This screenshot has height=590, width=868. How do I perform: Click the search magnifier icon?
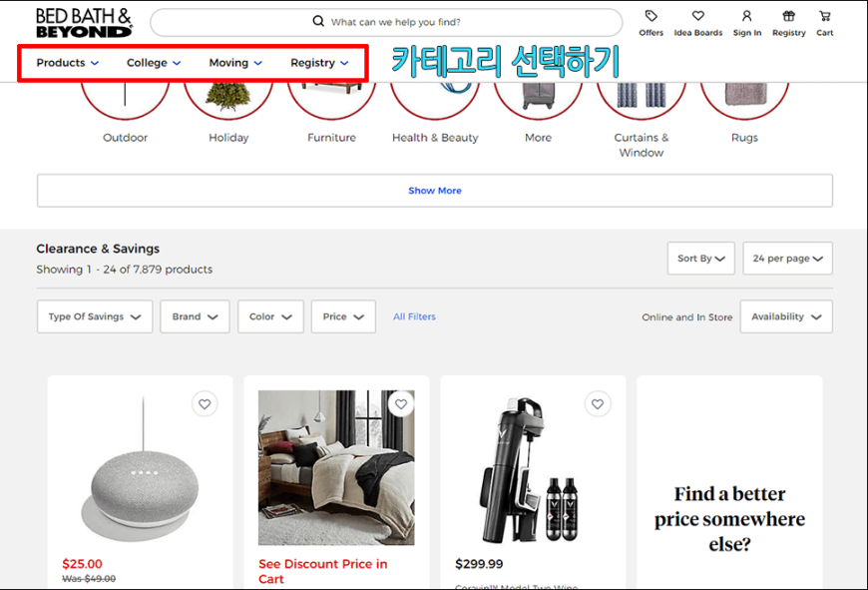(x=318, y=21)
